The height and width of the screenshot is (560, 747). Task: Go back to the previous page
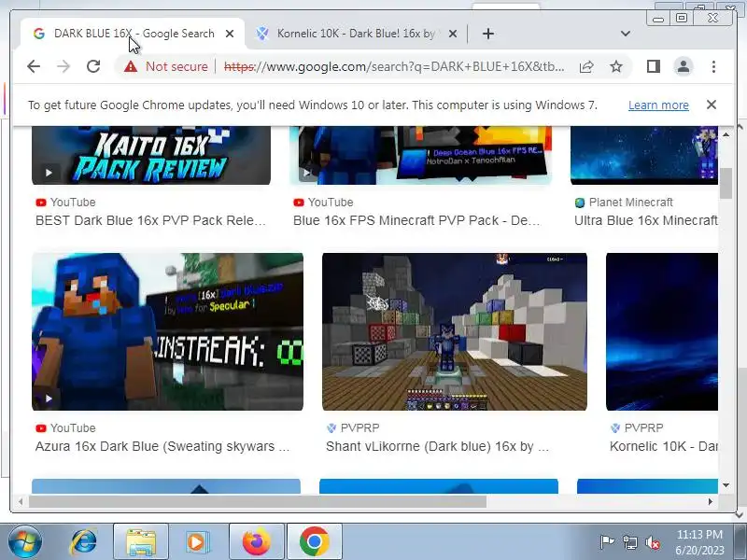coord(34,66)
